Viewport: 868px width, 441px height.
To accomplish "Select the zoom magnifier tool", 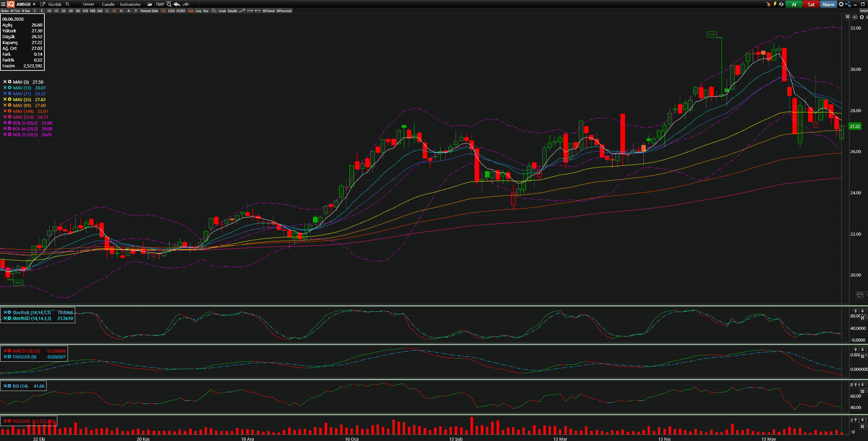I will point(214,11).
